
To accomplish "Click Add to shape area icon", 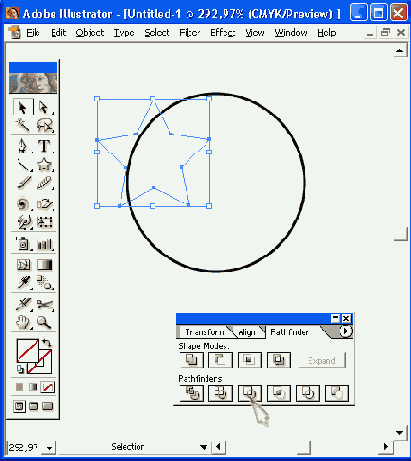I will pyautogui.click(x=191, y=360).
